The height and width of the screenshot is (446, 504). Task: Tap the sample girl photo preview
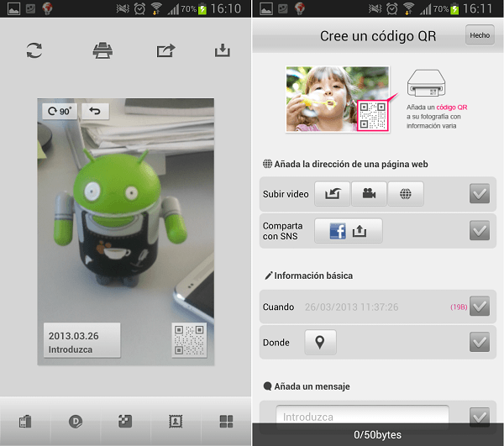338,99
